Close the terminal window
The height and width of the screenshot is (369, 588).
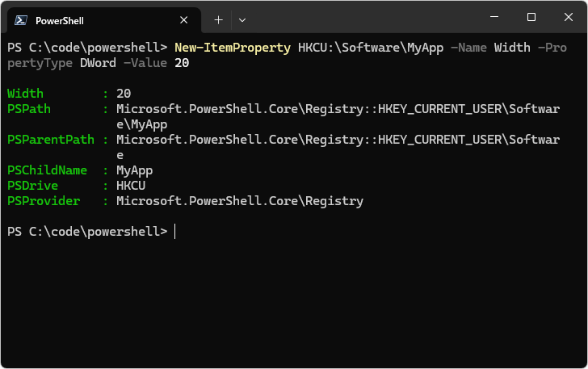(x=568, y=17)
